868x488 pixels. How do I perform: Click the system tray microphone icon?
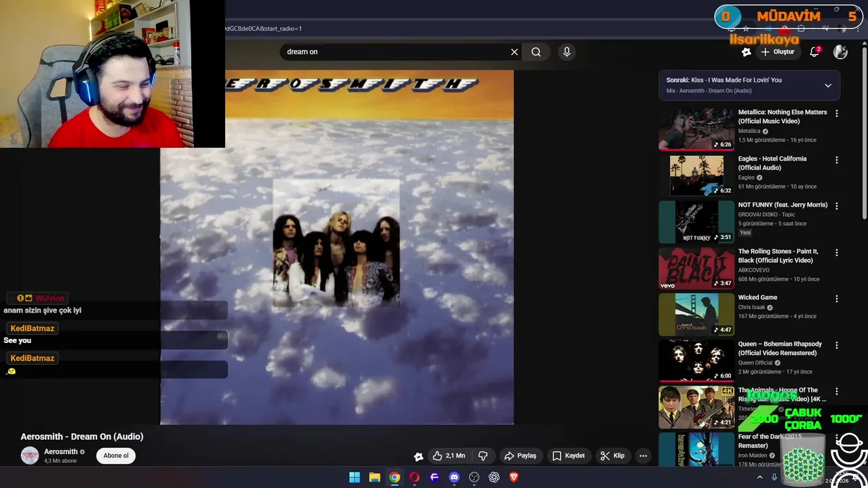pyautogui.click(x=774, y=477)
